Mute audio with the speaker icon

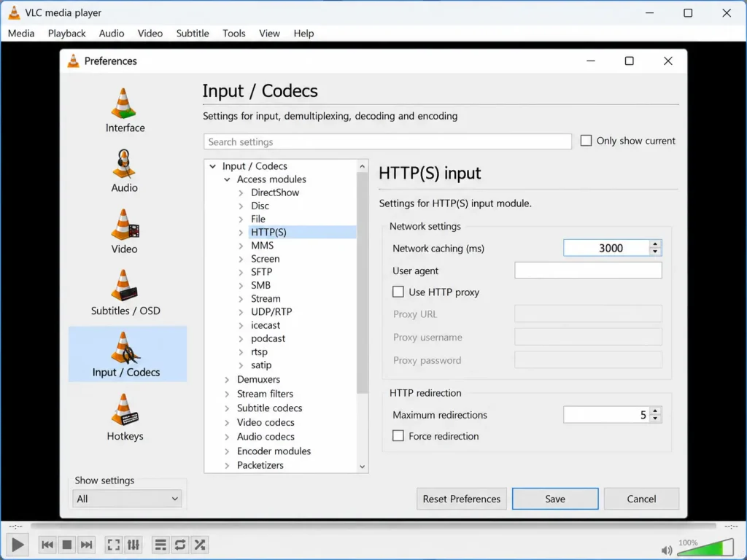click(x=667, y=551)
